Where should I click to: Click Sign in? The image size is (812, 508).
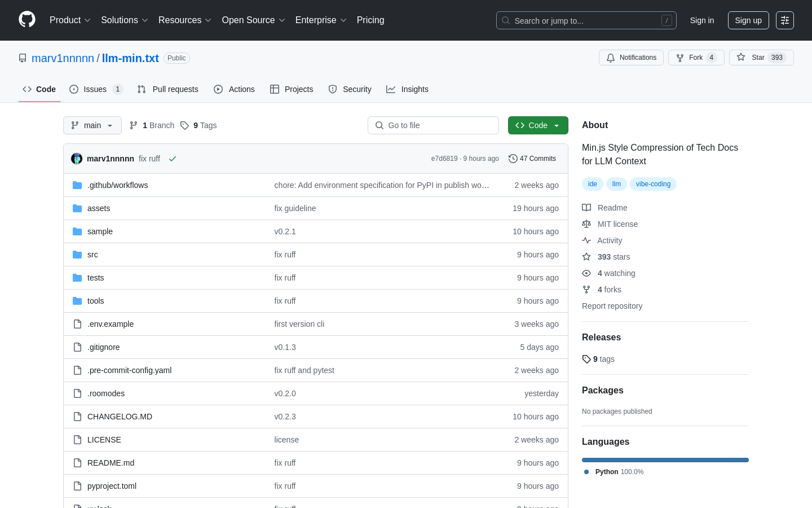pos(702,20)
